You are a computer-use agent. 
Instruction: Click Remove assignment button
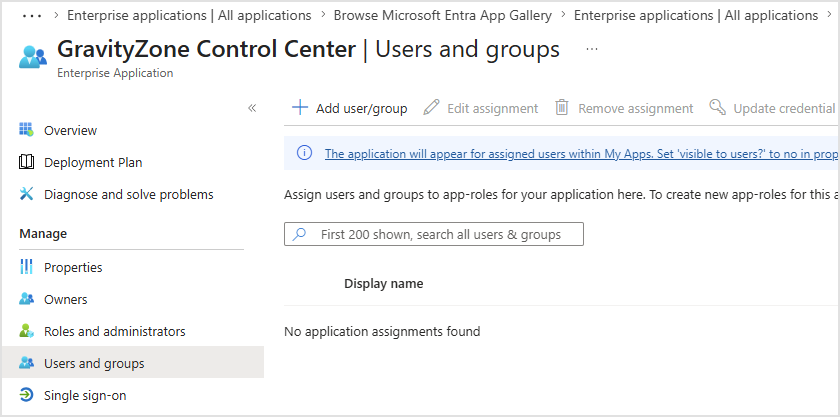point(624,108)
